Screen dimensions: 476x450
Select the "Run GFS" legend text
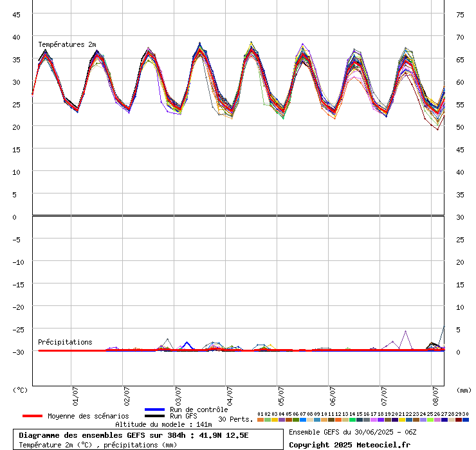tap(183, 416)
